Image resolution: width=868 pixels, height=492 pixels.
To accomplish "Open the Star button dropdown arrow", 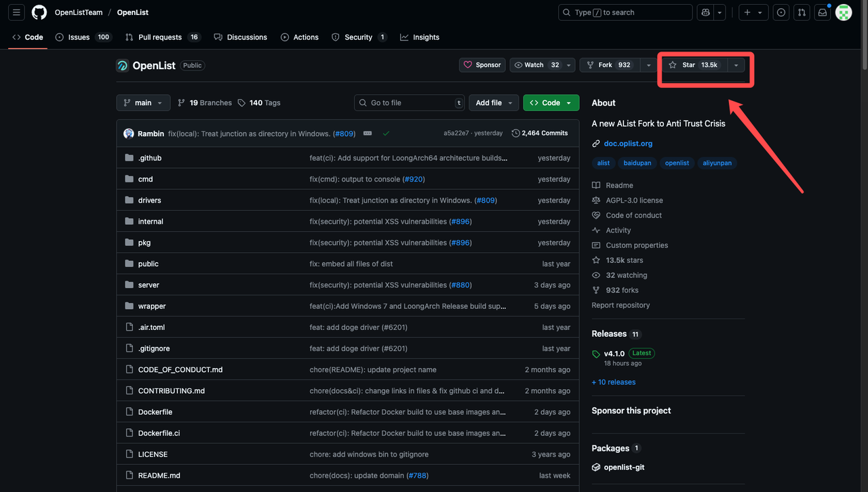I will pos(735,64).
